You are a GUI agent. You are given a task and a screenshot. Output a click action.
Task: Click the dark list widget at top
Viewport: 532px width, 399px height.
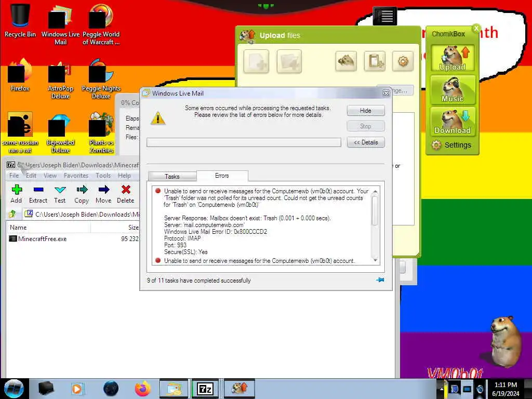coord(385,16)
